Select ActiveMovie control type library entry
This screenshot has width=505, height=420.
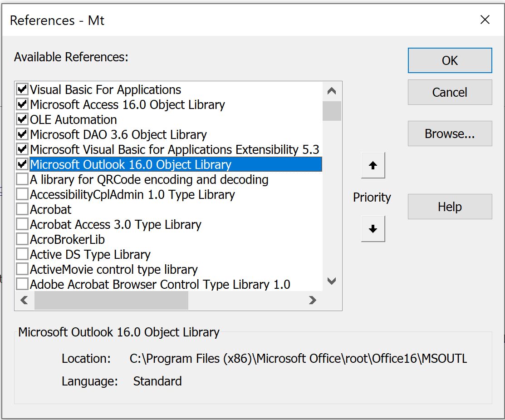pos(113,269)
